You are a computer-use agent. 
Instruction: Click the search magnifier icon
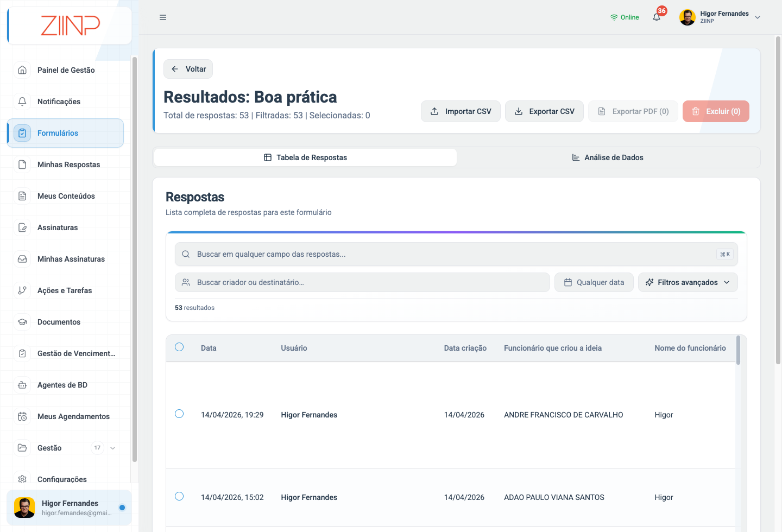[186, 254]
